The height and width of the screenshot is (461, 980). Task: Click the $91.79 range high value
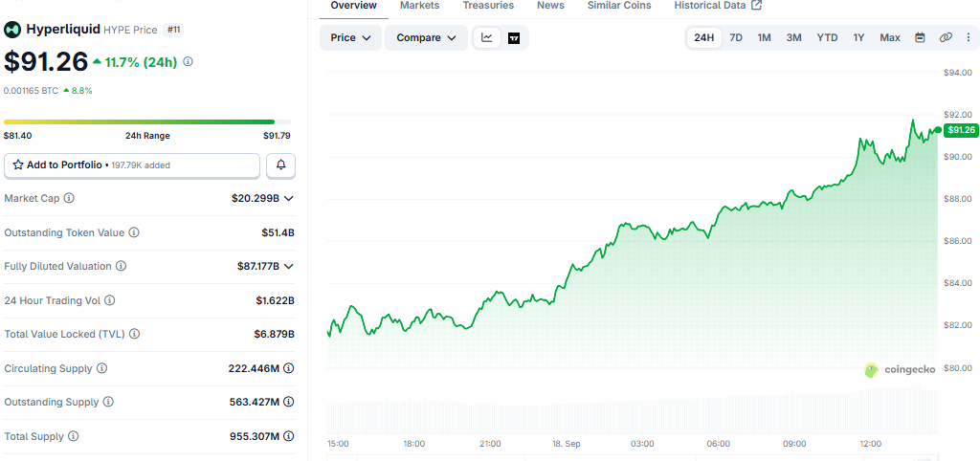coord(277,136)
